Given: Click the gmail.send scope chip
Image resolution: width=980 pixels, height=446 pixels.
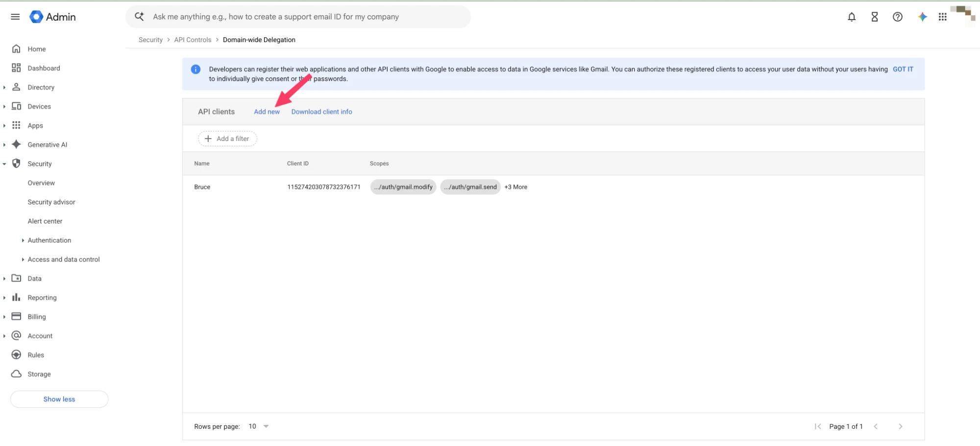Looking at the screenshot, I should (470, 187).
